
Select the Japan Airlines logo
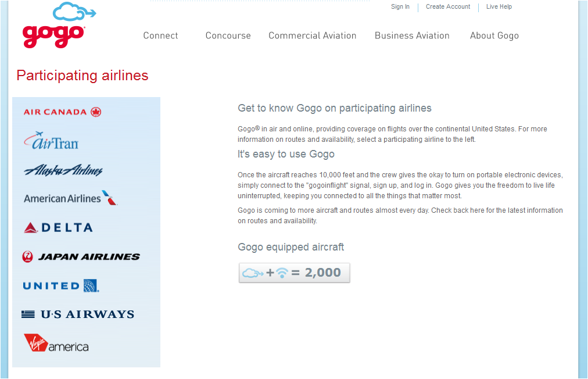[x=81, y=257]
